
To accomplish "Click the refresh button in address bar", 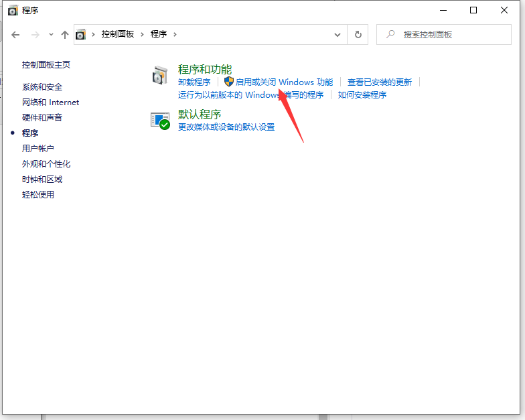I will click(x=358, y=34).
